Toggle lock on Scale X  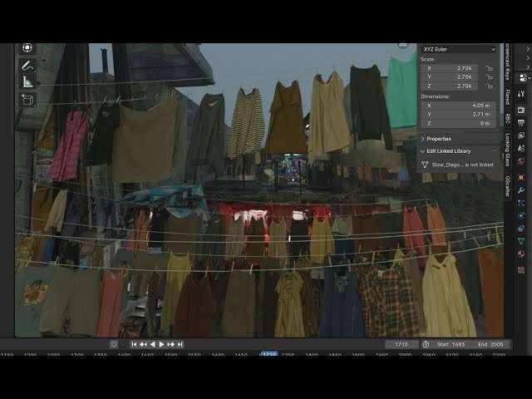coord(489,68)
